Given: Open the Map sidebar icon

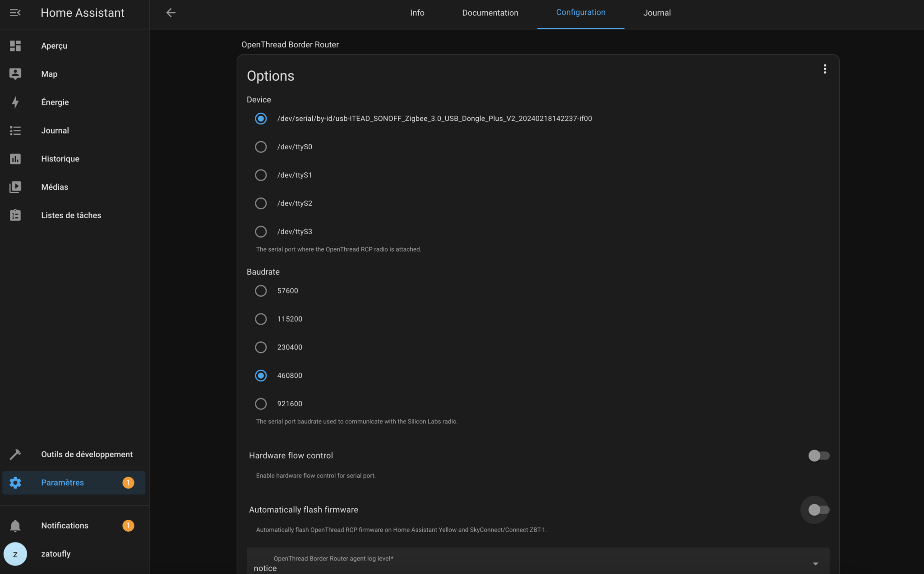Looking at the screenshot, I should 15,74.
